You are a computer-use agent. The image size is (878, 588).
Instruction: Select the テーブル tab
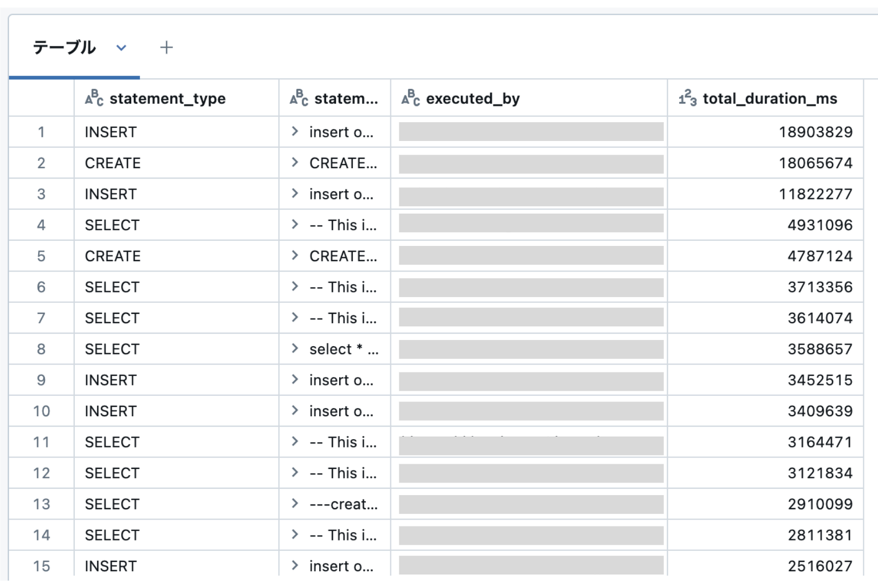point(64,48)
